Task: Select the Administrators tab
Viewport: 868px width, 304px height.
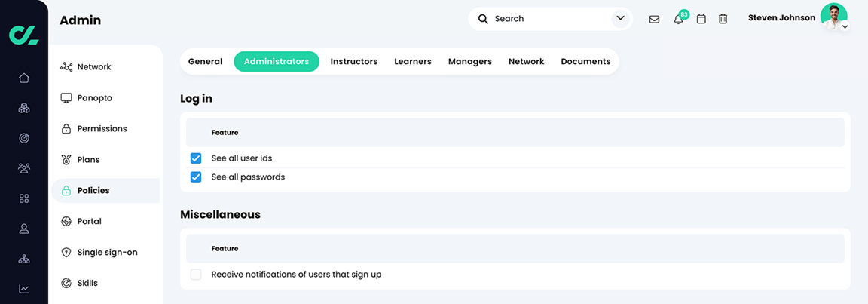Action: click(277, 61)
